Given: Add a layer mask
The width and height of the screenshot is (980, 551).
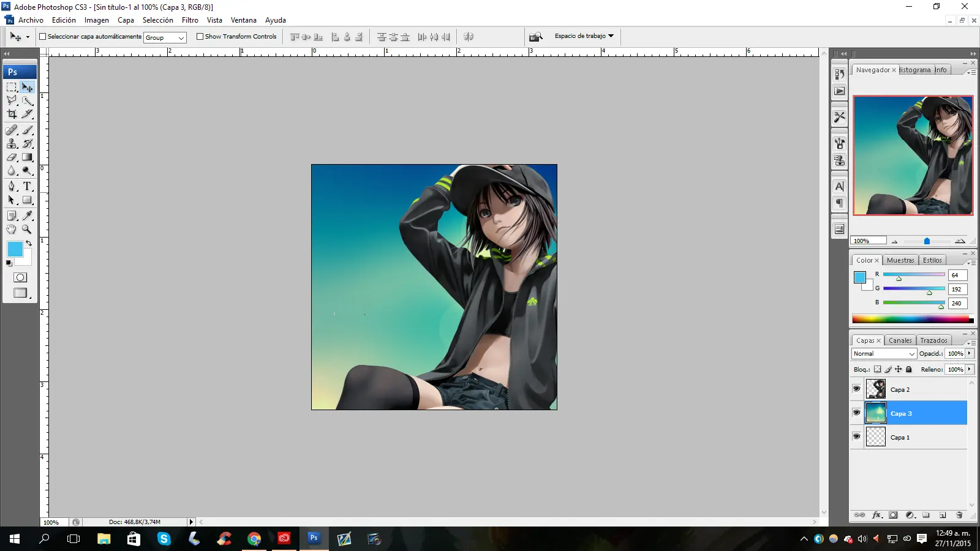Looking at the screenshot, I should click(x=893, y=515).
